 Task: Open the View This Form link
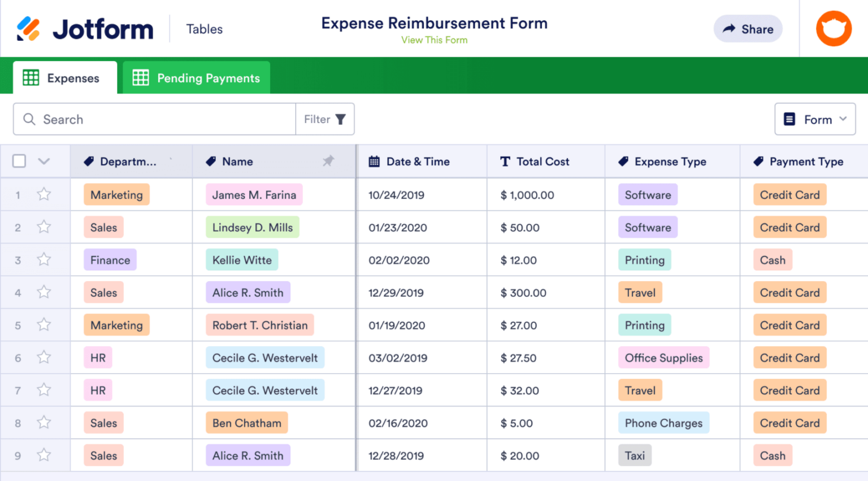434,40
